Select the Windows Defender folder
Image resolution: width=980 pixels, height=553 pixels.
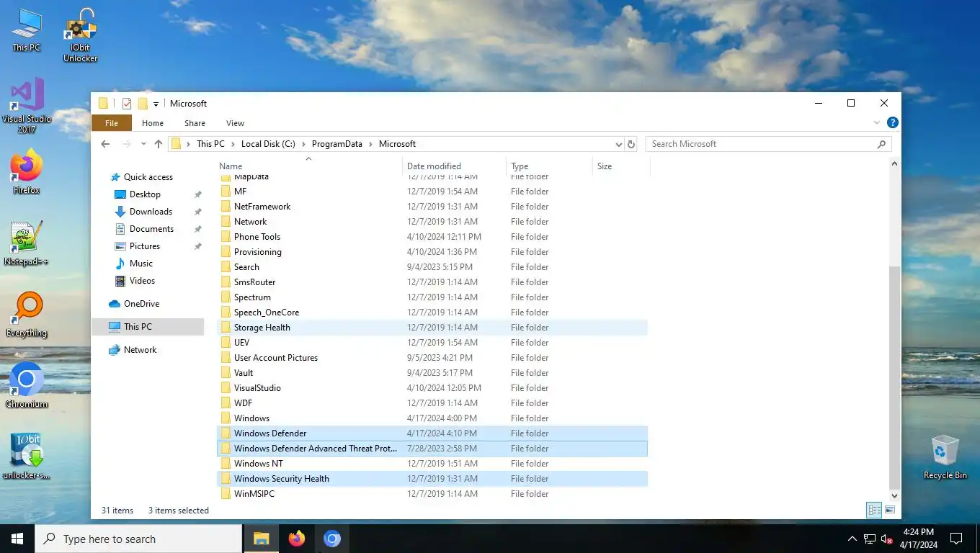[x=432, y=433]
